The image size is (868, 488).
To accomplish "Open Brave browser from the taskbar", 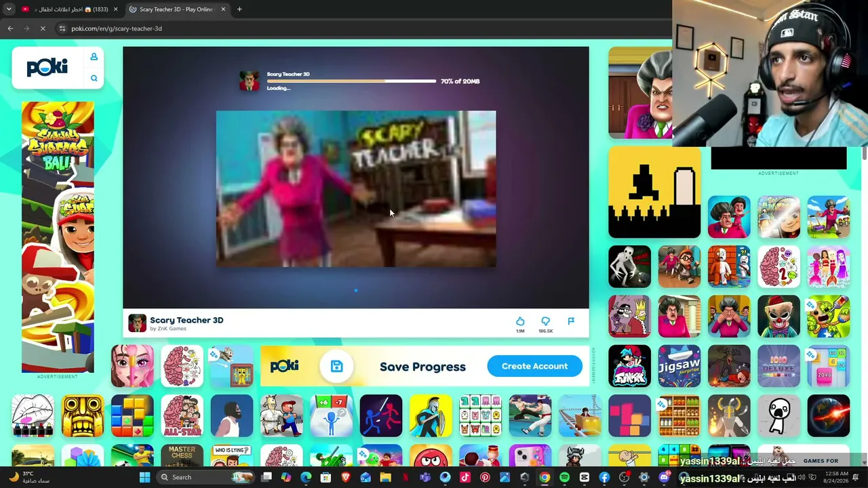I will pos(346,477).
